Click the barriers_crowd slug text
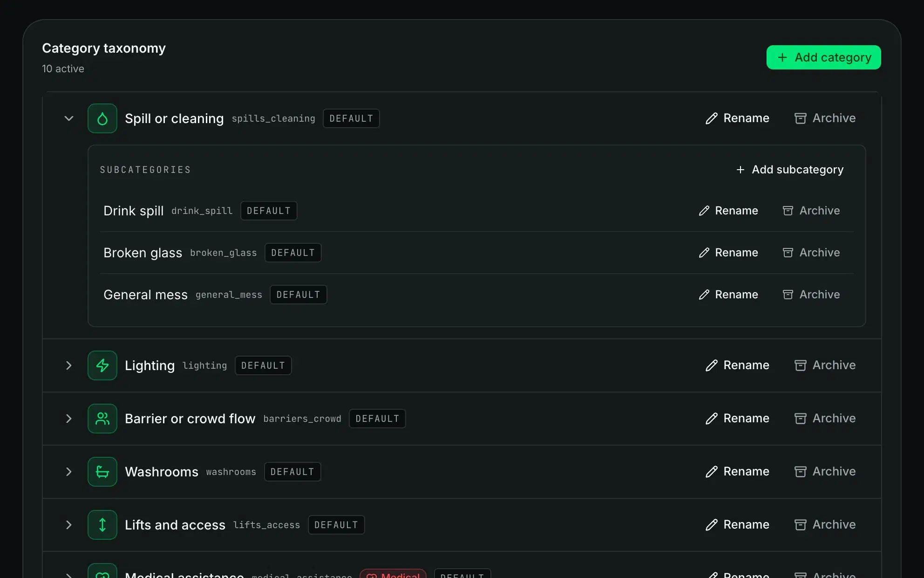Screen dimensions: 924x578 302,419
